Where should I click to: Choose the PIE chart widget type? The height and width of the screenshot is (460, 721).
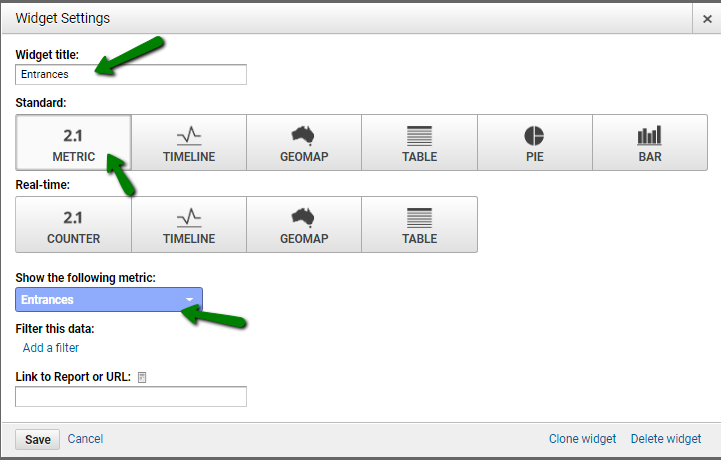[x=535, y=143]
